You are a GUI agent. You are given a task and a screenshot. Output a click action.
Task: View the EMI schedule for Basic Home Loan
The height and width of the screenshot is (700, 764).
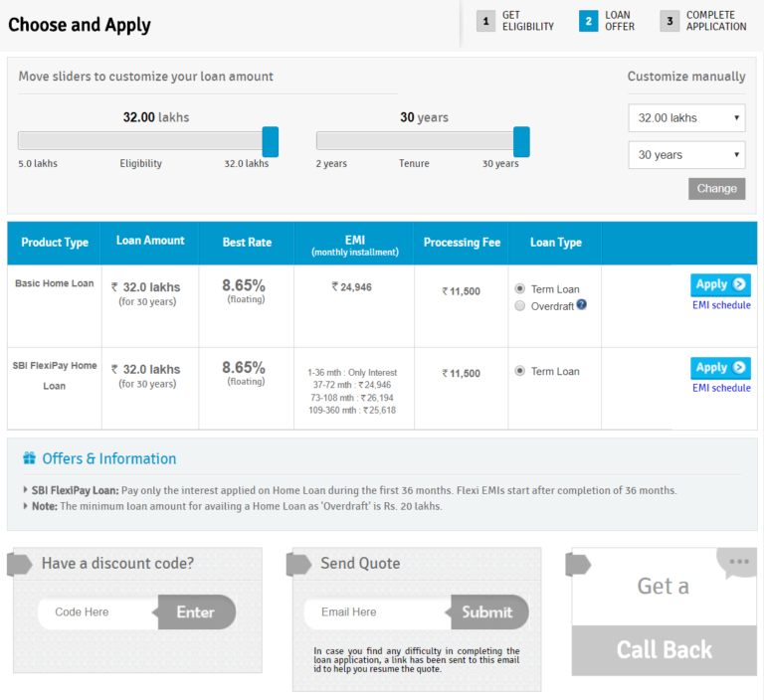(721, 305)
